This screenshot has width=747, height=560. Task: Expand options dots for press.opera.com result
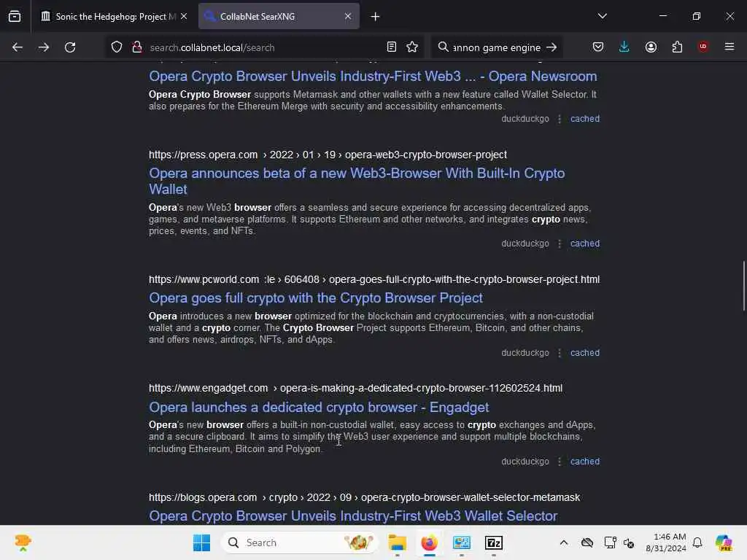pyautogui.click(x=560, y=244)
